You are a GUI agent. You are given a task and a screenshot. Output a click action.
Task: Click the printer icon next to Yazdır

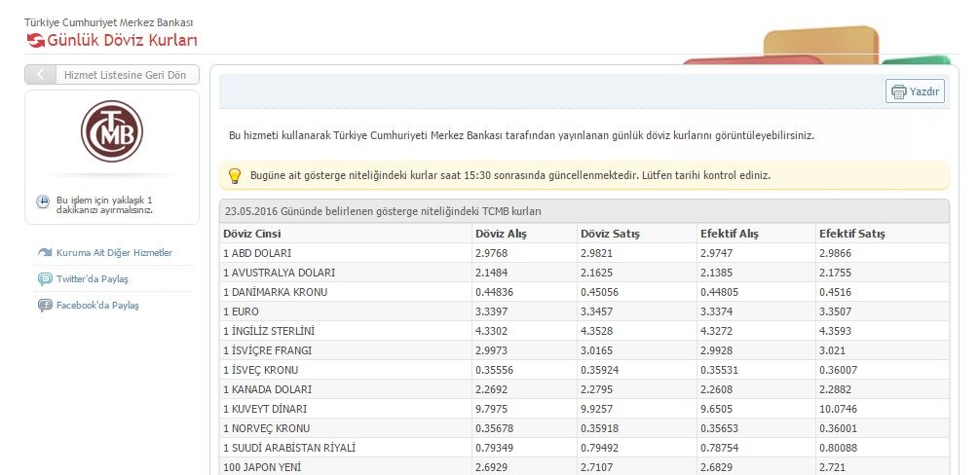[x=897, y=91]
